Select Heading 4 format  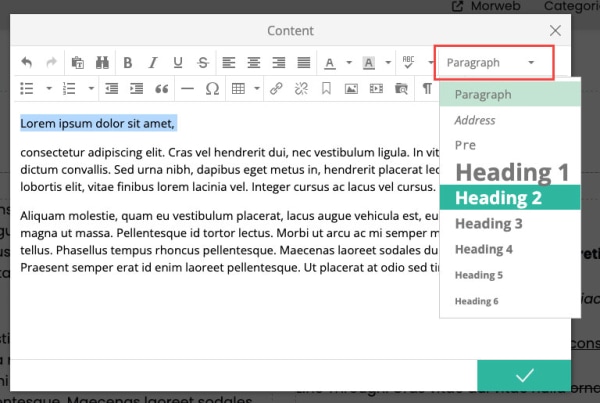tap(510, 249)
